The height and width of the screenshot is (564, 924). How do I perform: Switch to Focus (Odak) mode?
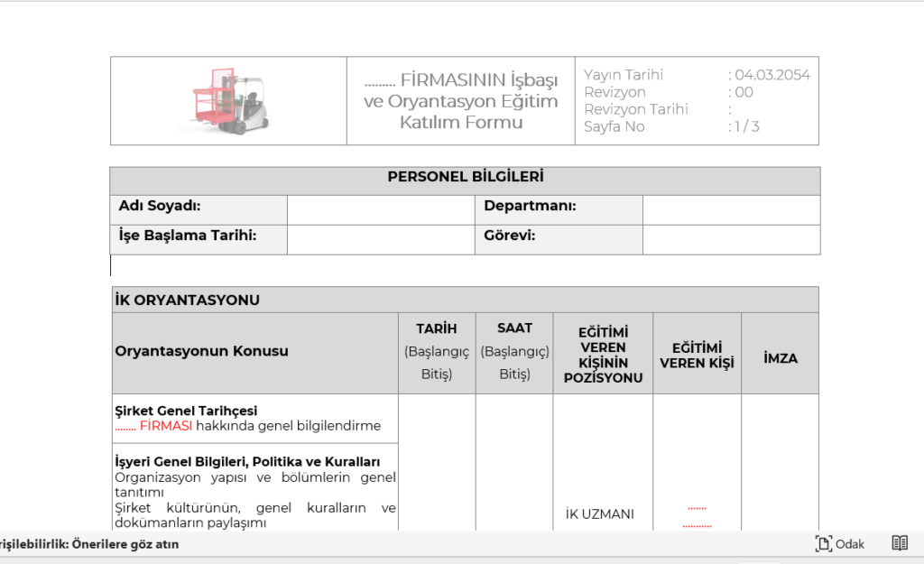840,543
